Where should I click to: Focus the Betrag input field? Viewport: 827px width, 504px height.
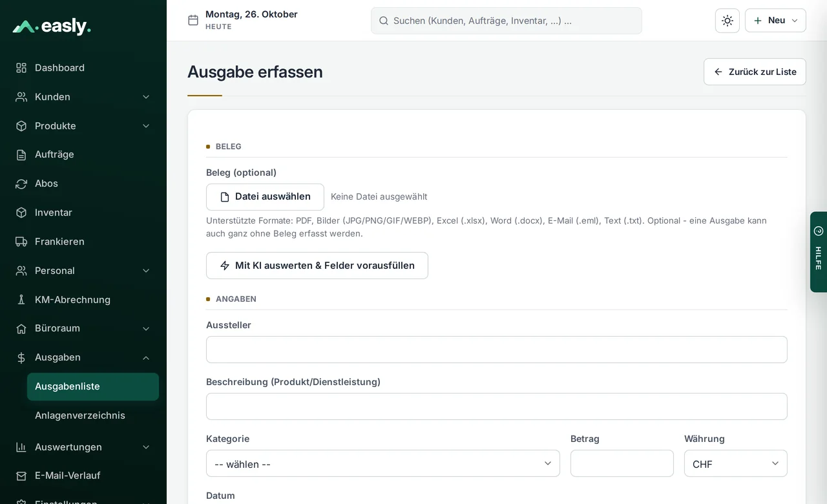tap(622, 463)
